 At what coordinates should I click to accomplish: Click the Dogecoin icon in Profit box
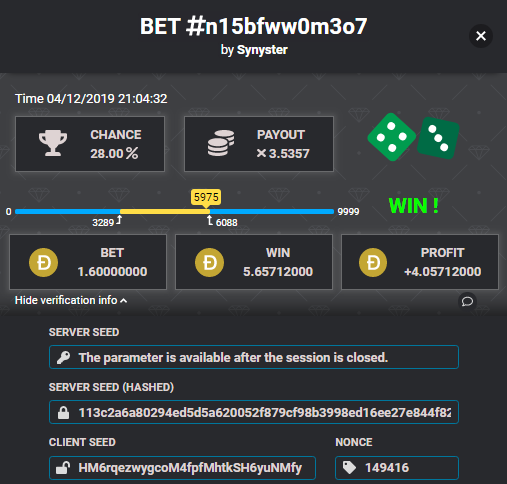pos(373,262)
